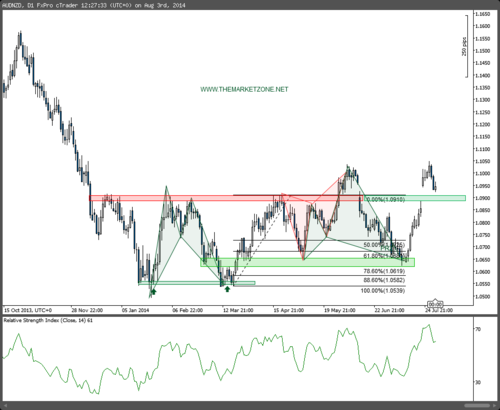Screen dimensions: 500x410
Task: Click the 1.0750 price axis label
Action: tap(483, 235)
